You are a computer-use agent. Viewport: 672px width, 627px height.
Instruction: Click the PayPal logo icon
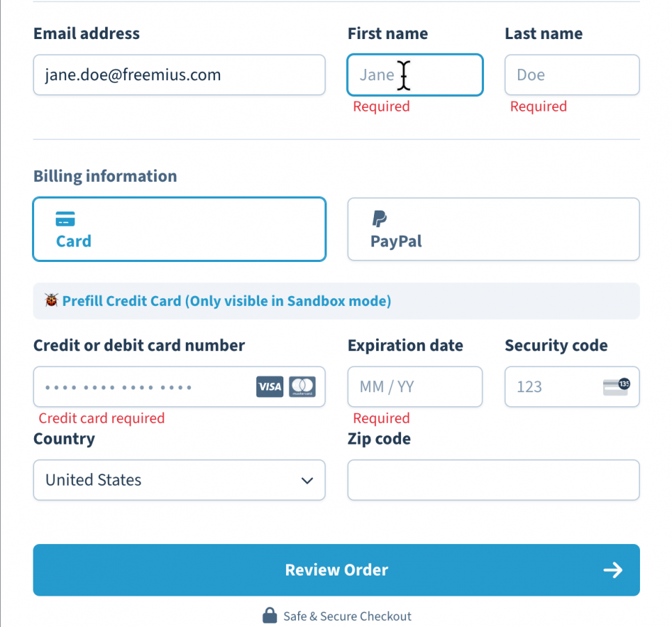point(380,218)
